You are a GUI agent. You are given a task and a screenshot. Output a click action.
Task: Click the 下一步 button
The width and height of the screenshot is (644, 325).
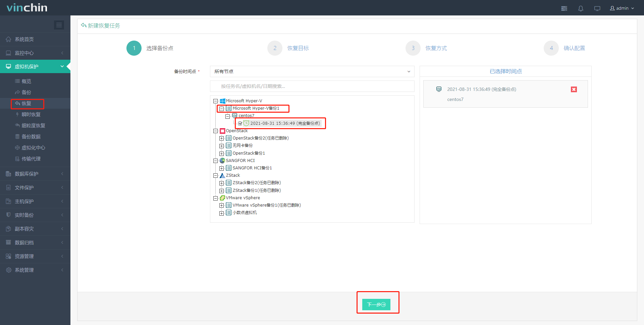(376, 304)
